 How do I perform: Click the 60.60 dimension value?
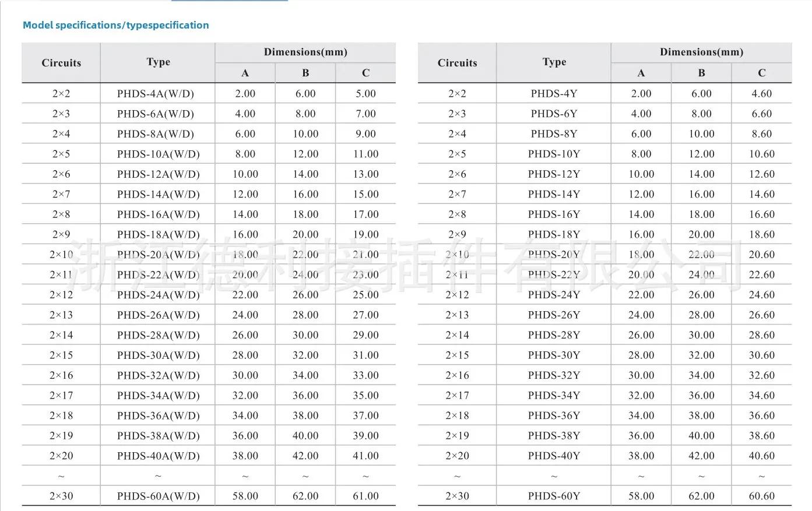[x=761, y=496]
